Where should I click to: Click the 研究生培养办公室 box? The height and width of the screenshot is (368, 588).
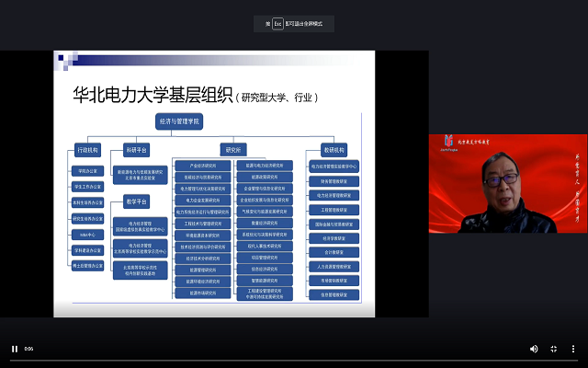pos(88,219)
